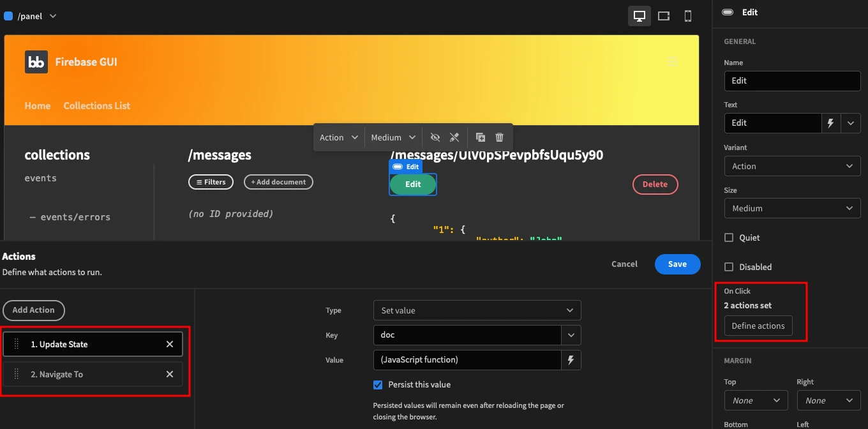Save the actions

click(677, 264)
